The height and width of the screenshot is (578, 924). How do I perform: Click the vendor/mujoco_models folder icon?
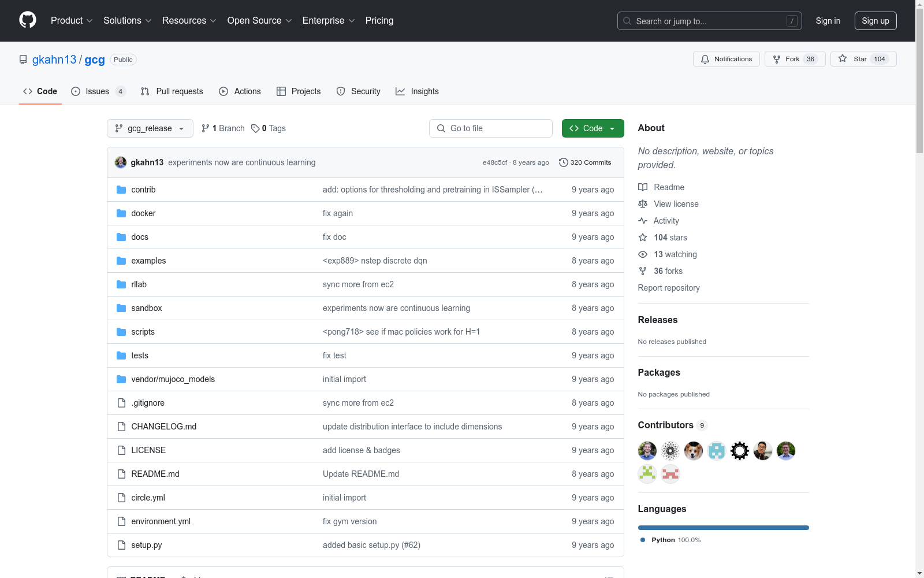point(121,379)
